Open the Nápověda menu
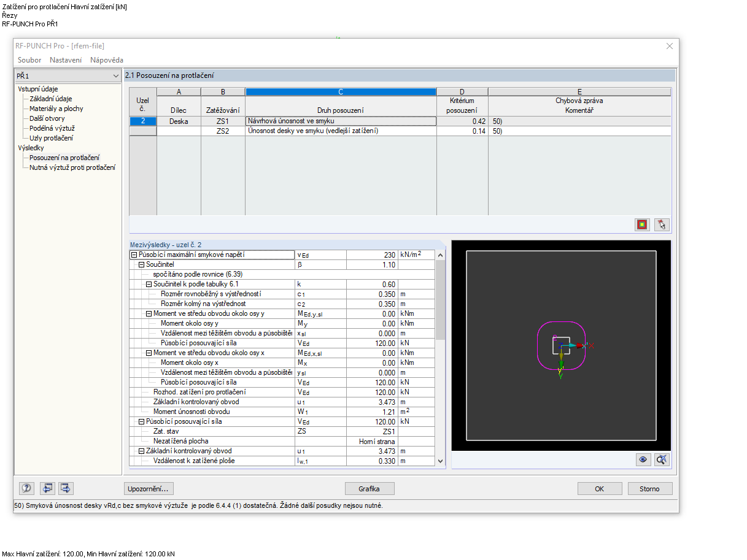Screen dimensions: 747x560 coord(107,60)
